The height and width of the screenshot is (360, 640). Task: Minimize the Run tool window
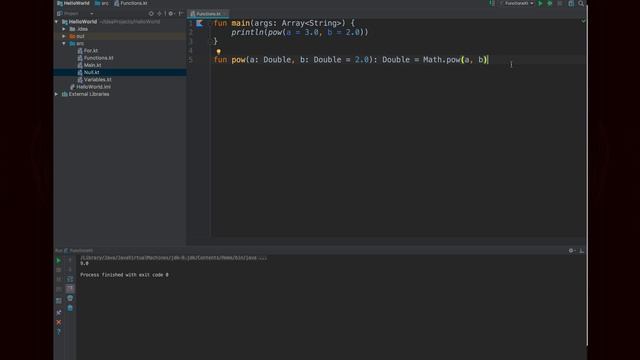tap(582, 251)
